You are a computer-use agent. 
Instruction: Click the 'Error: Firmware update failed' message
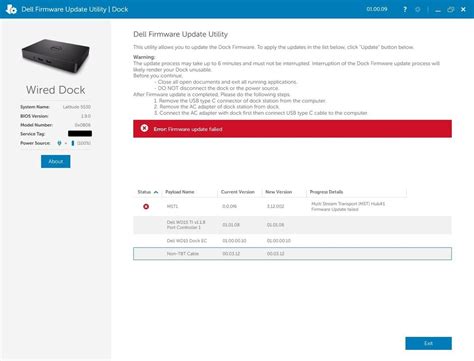tap(188, 129)
